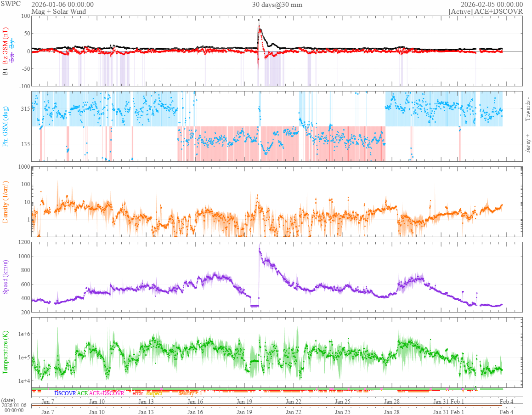Open the [Active] ACE+DSCOVR source selector
532x415 pixels.
[x=486, y=11]
